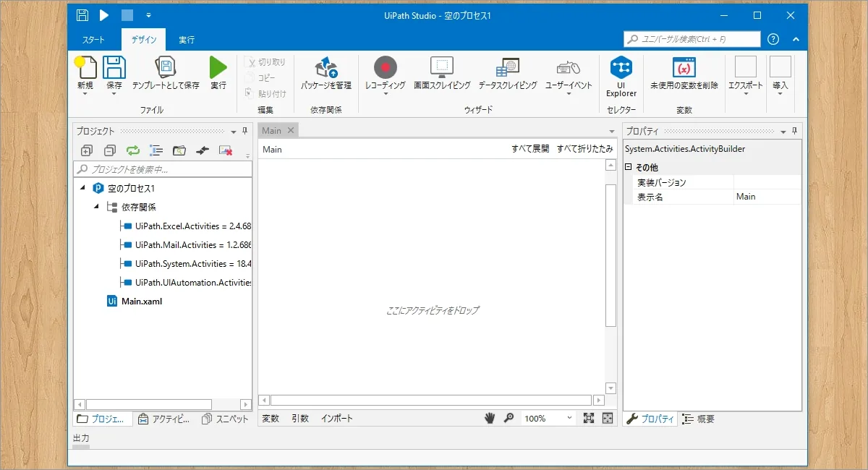Open the dropdown arrow under レコーディング
The width and height of the screenshot is (868, 470).
[x=386, y=94]
